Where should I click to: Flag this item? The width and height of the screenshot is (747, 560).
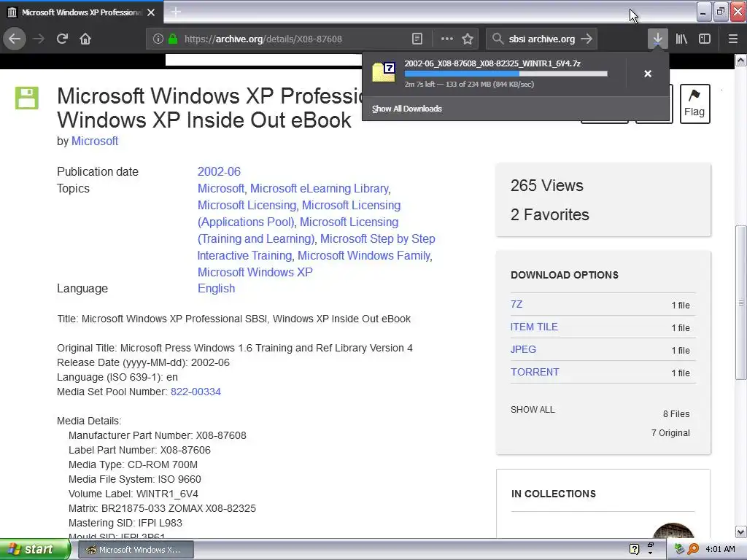click(x=694, y=104)
